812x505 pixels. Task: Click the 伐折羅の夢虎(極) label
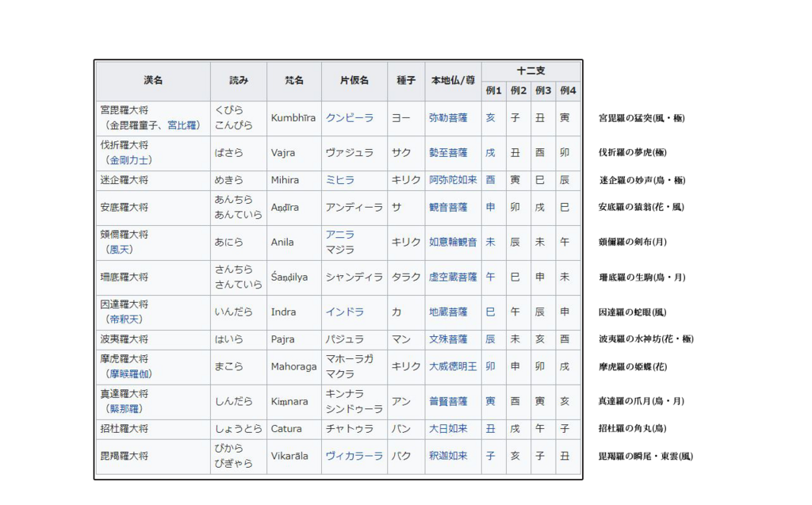click(x=632, y=152)
